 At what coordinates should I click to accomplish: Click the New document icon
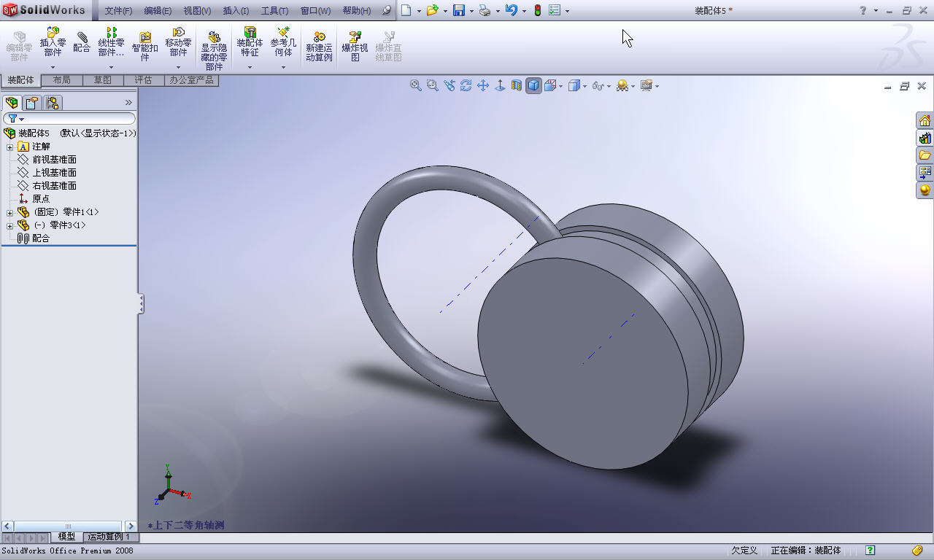click(x=406, y=11)
